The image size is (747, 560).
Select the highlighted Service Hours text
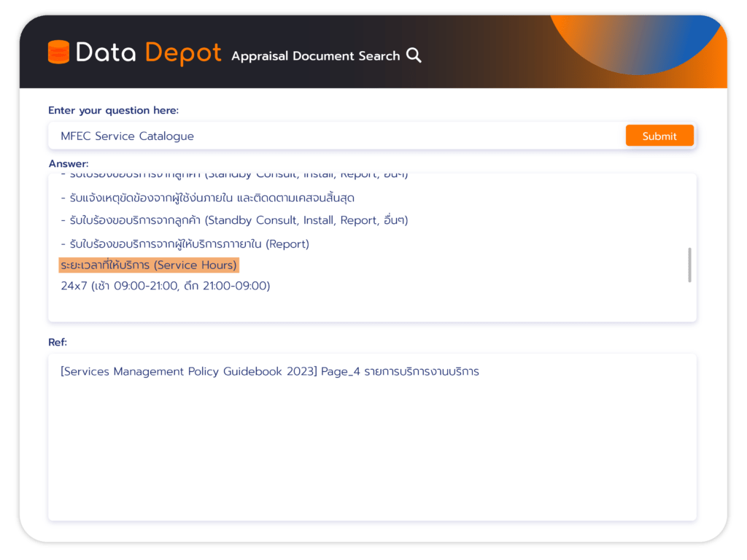pyautogui.click(x=148, y=265)
